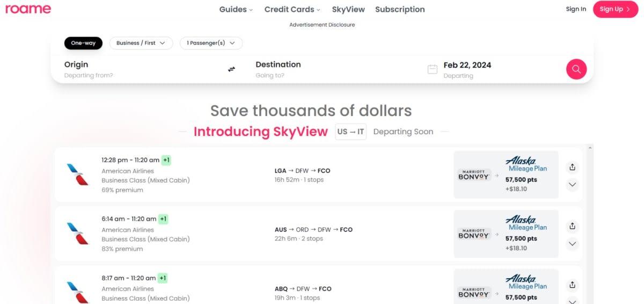This screenshot has width=644, height=304.
Task: Switch to the Departing Soon option
Action: pos(403,132)
